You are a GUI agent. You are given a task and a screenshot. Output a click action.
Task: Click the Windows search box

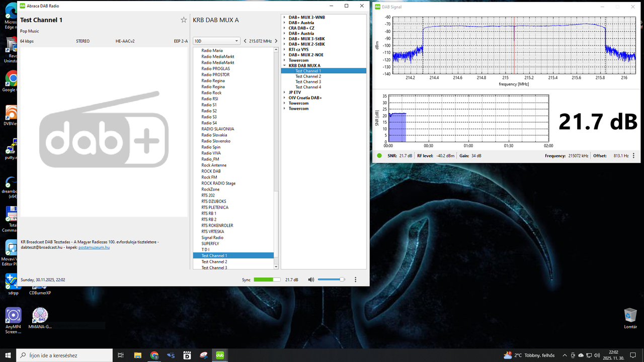click(65, 355)
